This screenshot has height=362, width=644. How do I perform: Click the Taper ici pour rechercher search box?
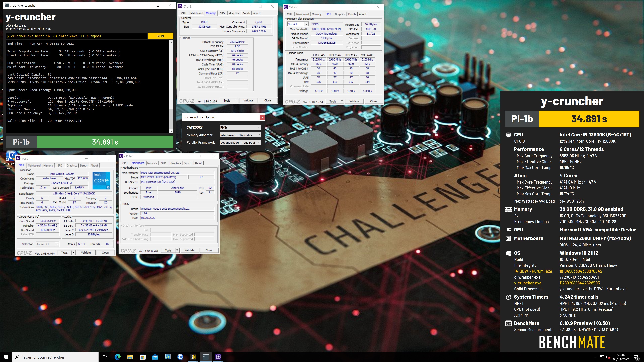pos(55,357)
